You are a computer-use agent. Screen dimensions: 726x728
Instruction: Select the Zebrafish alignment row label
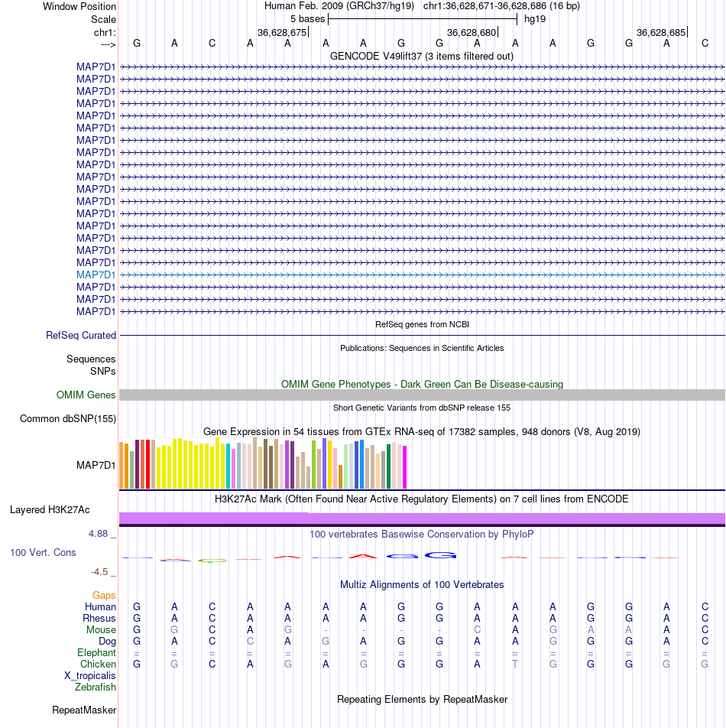[95, 687]
